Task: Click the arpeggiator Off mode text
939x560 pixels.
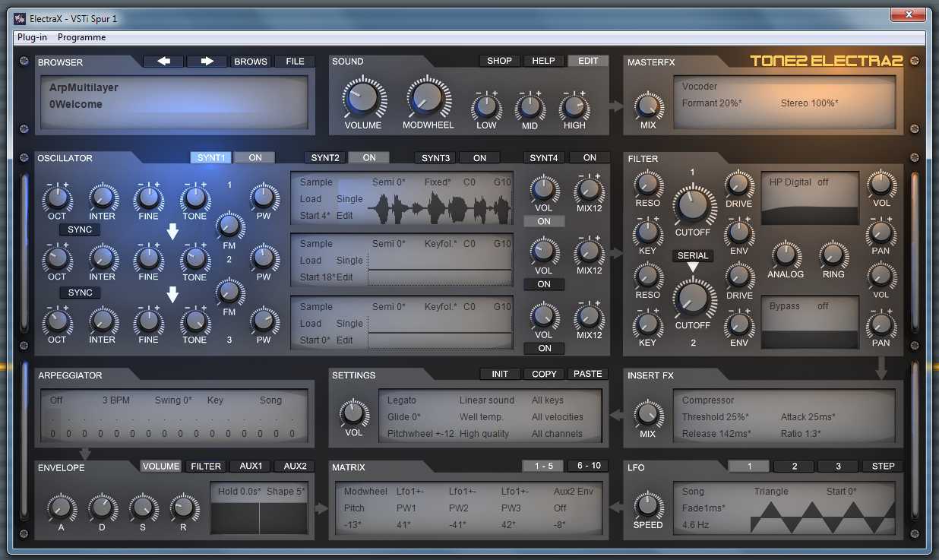Action: 56,400
